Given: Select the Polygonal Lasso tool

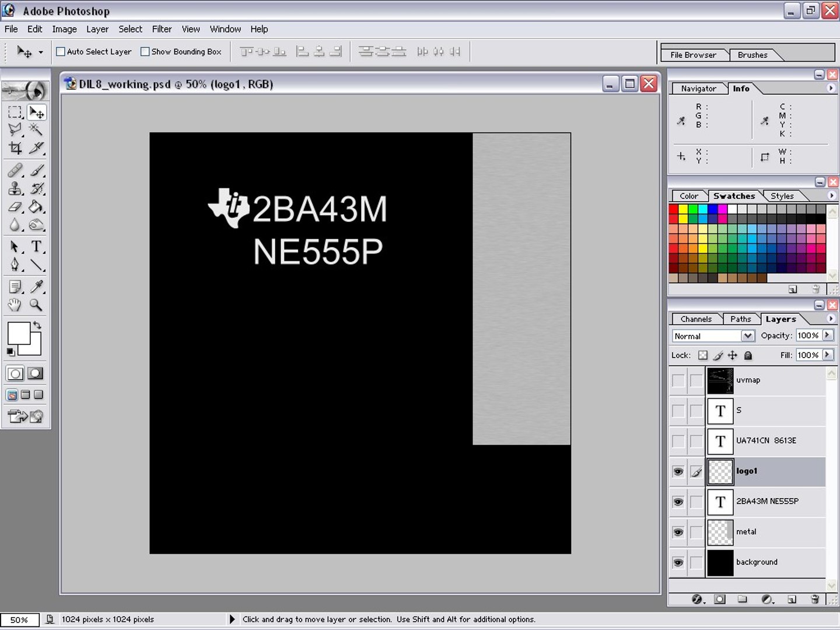Looking at the screenshot, I should [x=15, y=129].
